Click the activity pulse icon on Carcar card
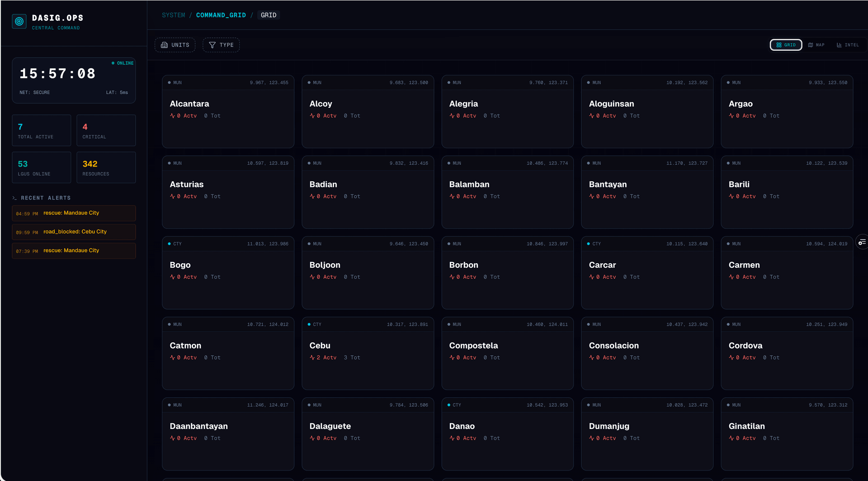Screen dimensions: 868x481 [x=591, y=277]
